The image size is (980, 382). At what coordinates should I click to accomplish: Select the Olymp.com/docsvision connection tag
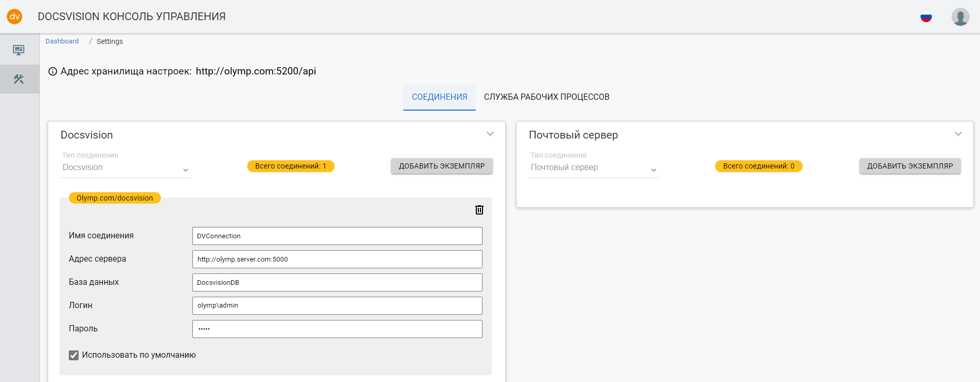coord(115,198)
